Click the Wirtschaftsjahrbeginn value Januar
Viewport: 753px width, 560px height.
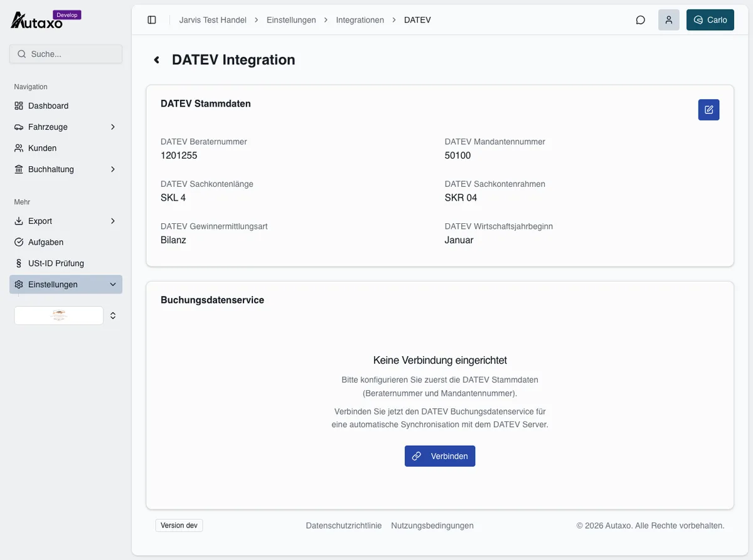(459, 240)
